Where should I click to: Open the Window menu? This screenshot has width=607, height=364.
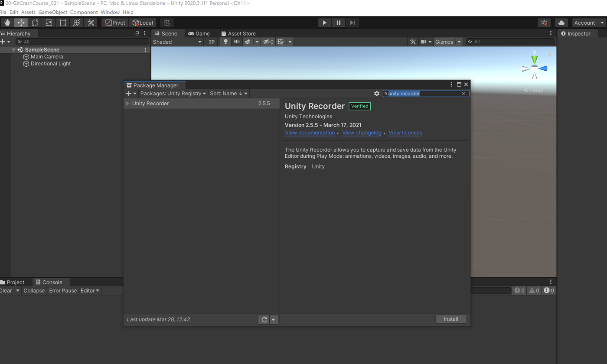coord(110,12)
